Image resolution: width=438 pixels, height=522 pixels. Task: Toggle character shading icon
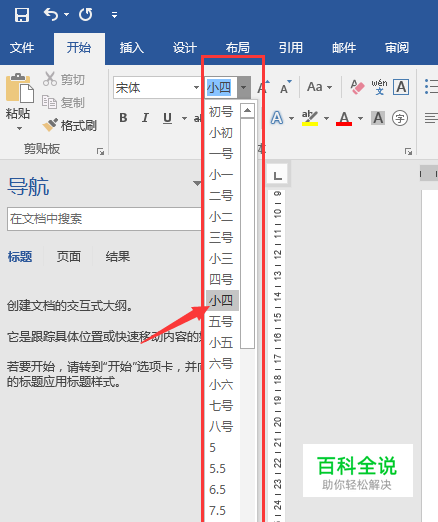point(378,118)
